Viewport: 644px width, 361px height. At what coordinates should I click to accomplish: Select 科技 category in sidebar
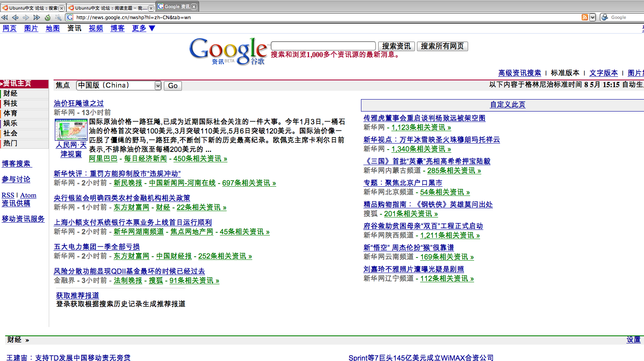point(24,104)
